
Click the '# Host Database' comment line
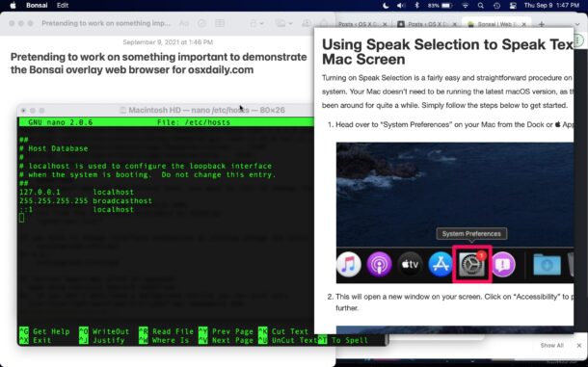click(x=54, y=148)
